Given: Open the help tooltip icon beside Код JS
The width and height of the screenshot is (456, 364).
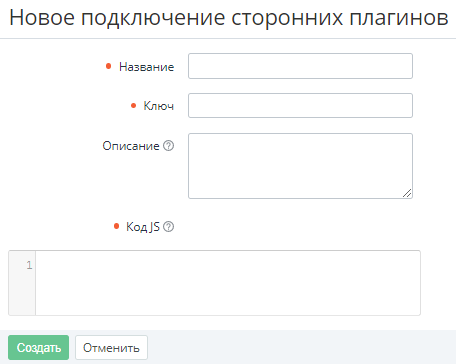Looking at the screenshot, I should [x=168, y=227].
